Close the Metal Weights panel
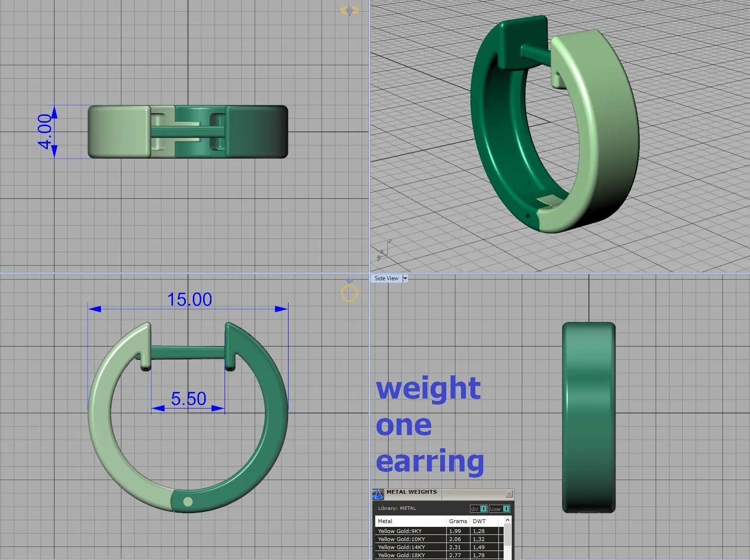Image resolution: width=750 pixels, height=560 pixels. pyautogui.click(x=509, y=494)
